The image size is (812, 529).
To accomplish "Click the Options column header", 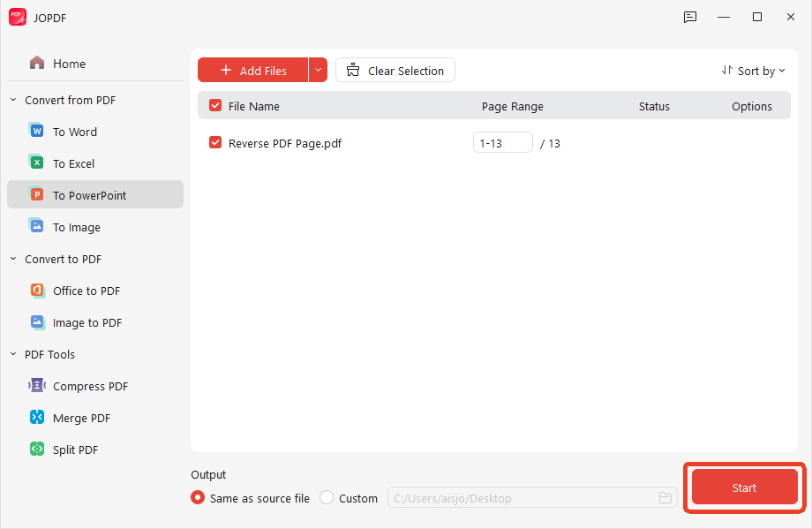I will tap(751, 106).
